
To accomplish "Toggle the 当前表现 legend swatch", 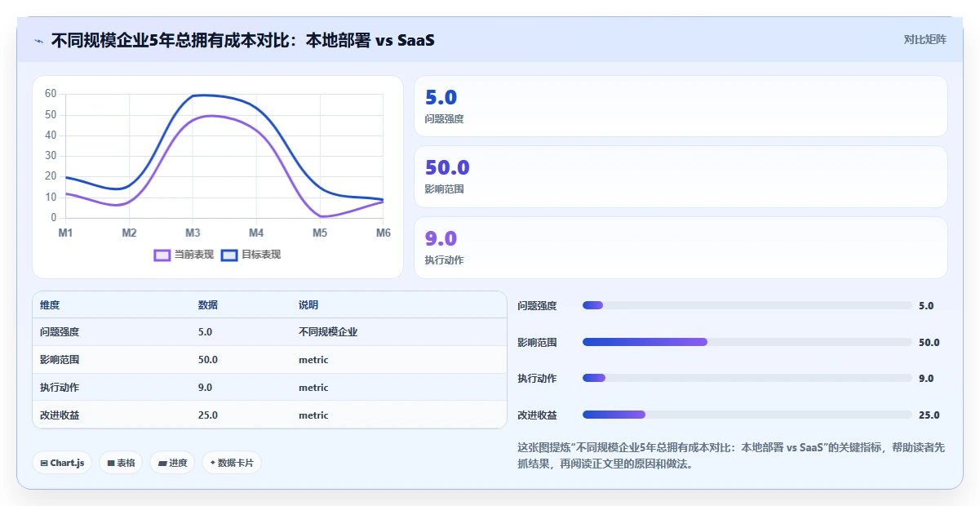I will point(162,255).
